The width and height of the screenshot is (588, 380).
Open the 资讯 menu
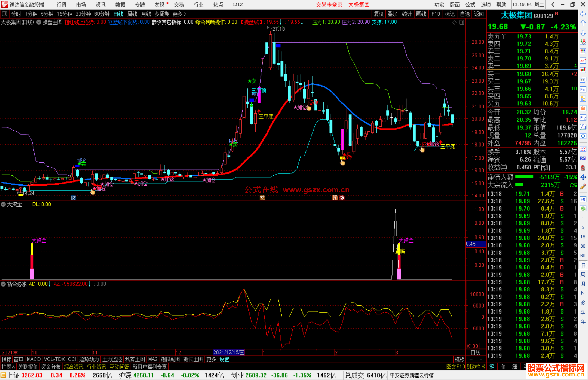coord(101,5)
